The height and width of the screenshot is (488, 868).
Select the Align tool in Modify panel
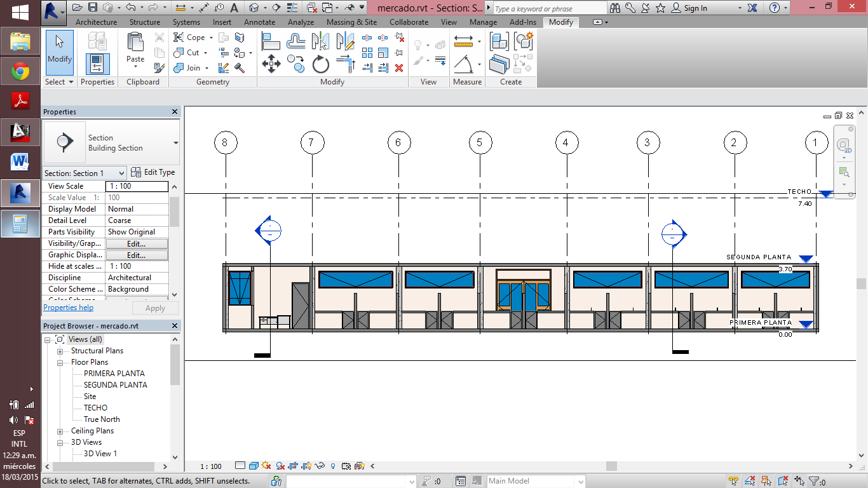pos(271,42)
